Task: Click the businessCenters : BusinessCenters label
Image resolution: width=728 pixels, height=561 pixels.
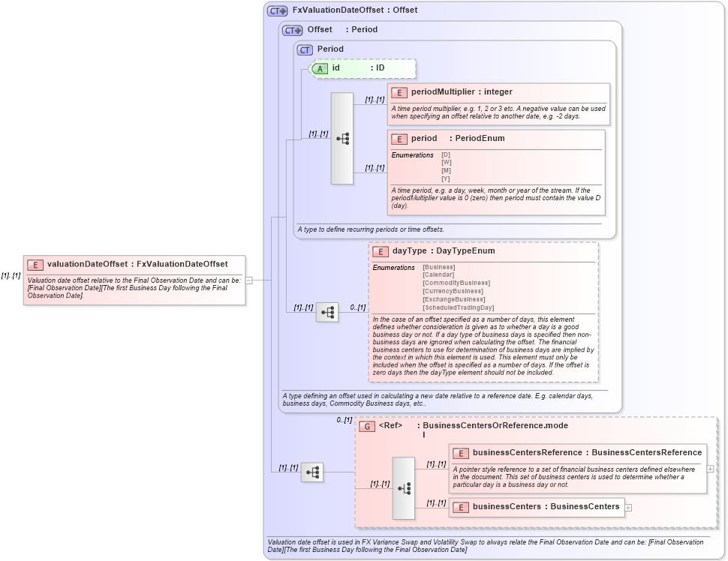Action: tap(546, 507)
